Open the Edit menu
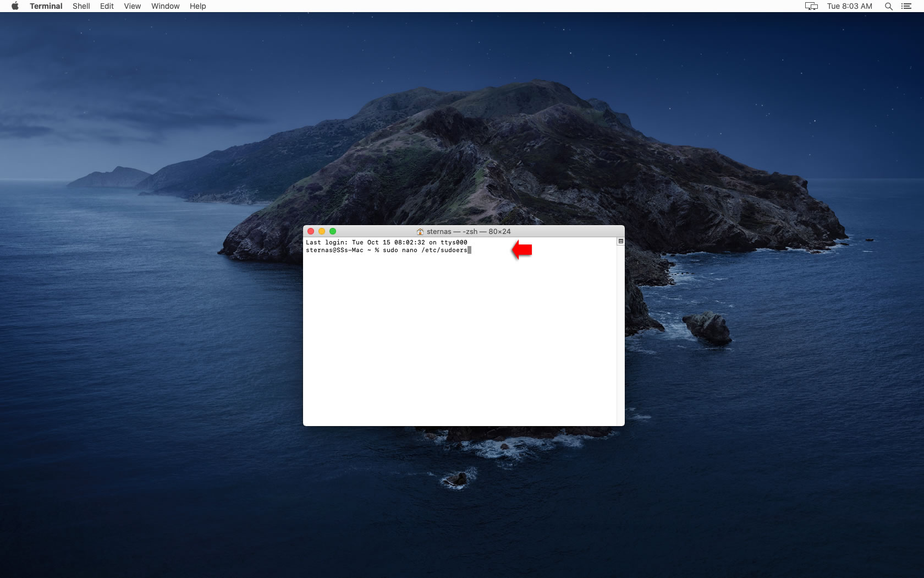 pos(107,6)
